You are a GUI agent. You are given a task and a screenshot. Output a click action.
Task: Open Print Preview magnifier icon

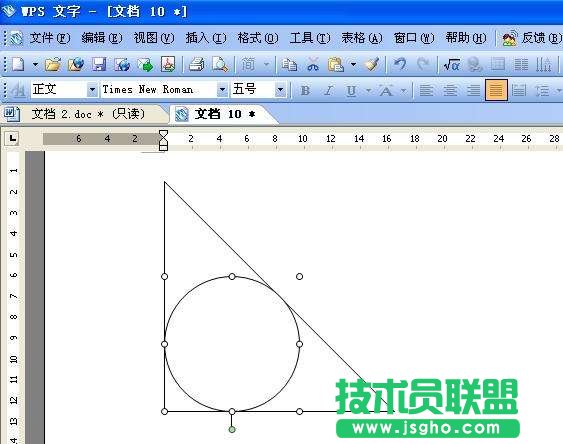point(220,65)
